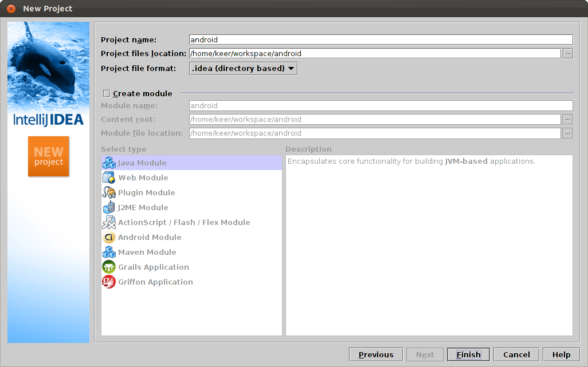The width and height of the screenshot is (588, 367).
Task: Select the Griffon Application icon
Action: [x=109, y=282]
